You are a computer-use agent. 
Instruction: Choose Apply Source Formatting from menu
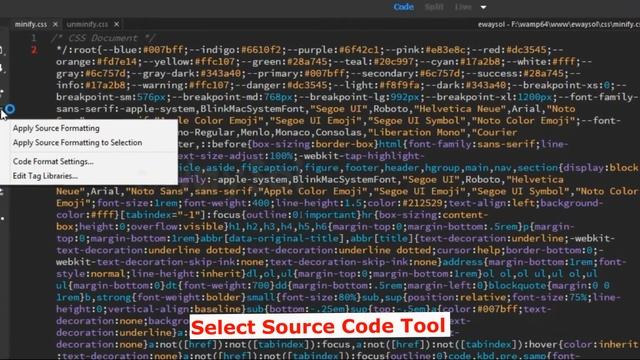click(x=56, y=128)
